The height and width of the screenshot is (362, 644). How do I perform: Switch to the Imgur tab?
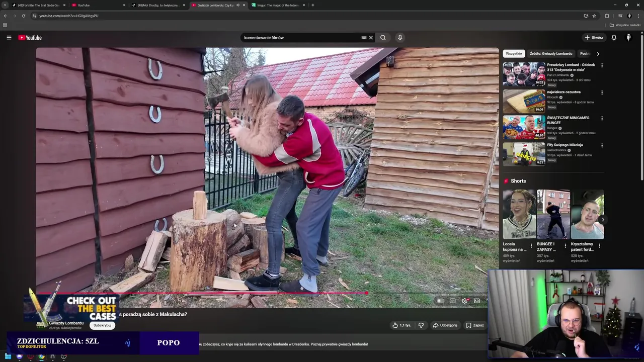278,5
